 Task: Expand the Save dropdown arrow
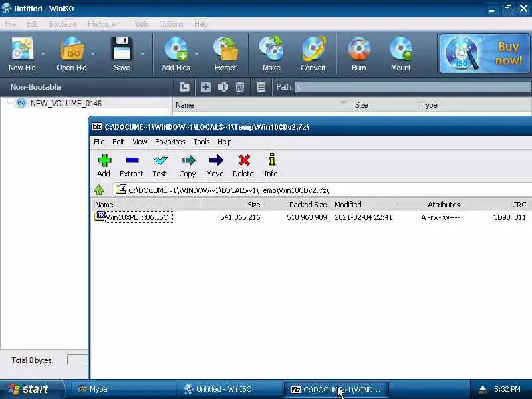pyautogui.click(x=142, y=54)
